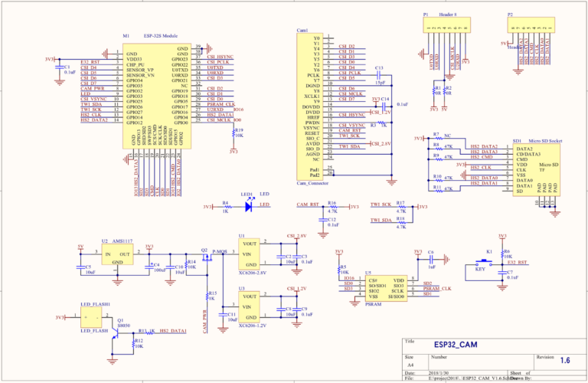Select the 'CAM_PWR' net label at GPIO32
Image resolution: width=588 pixels, height=383 pixels.
coord(93,89)
